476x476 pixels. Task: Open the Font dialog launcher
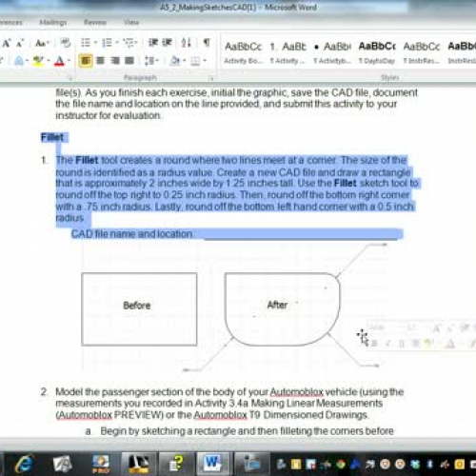[70, 78]
